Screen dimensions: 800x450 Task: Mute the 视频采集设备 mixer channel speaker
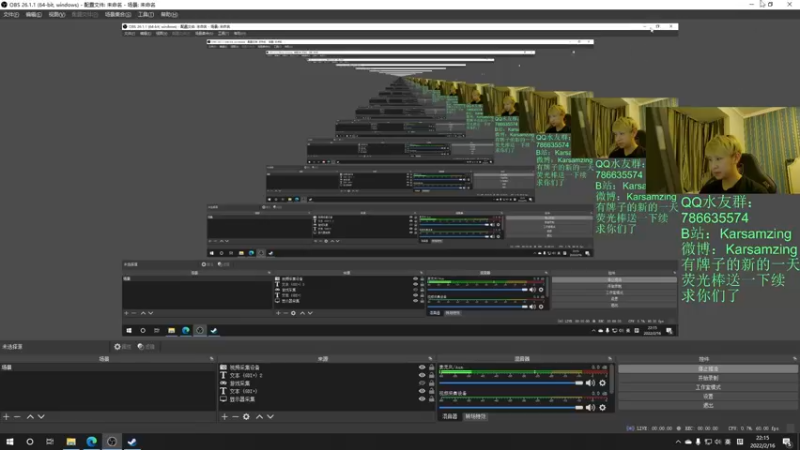[590, 407]
